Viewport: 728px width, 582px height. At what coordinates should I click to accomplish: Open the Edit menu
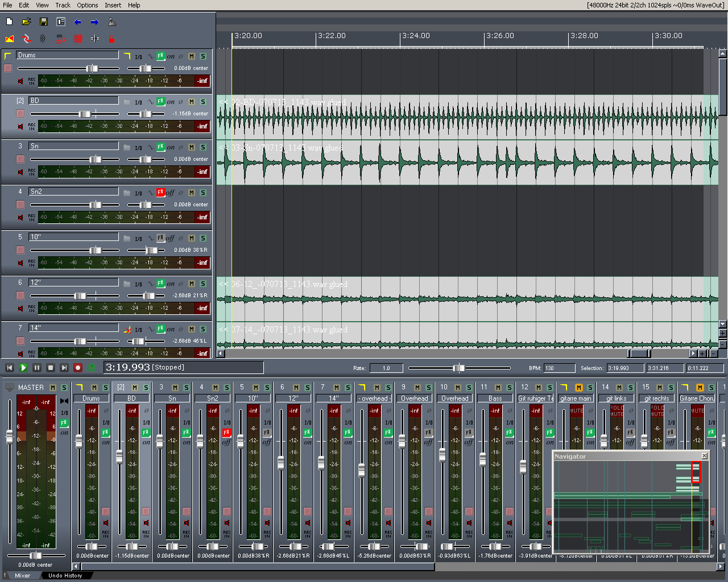coord(24,5)
